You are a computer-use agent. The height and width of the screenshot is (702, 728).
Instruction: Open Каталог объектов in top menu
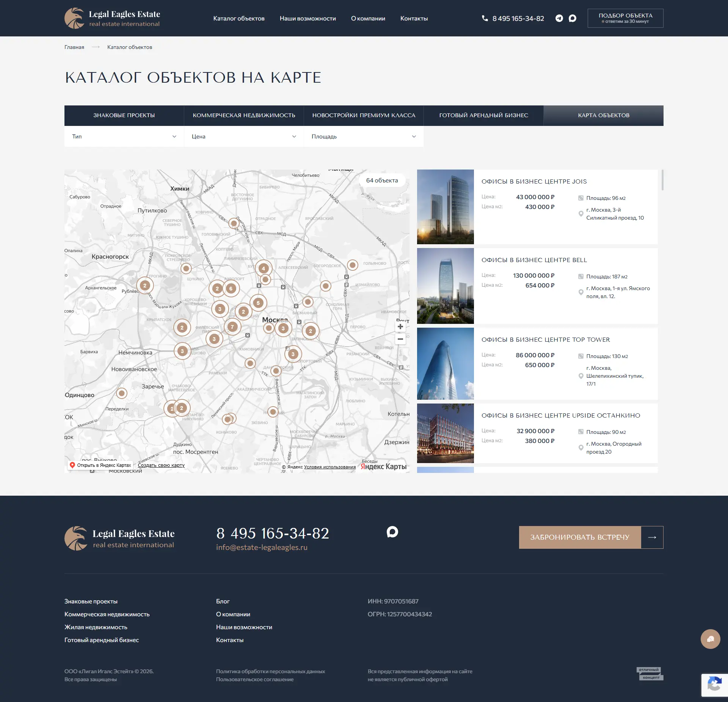pyautogui.click(x=239, y=18)
